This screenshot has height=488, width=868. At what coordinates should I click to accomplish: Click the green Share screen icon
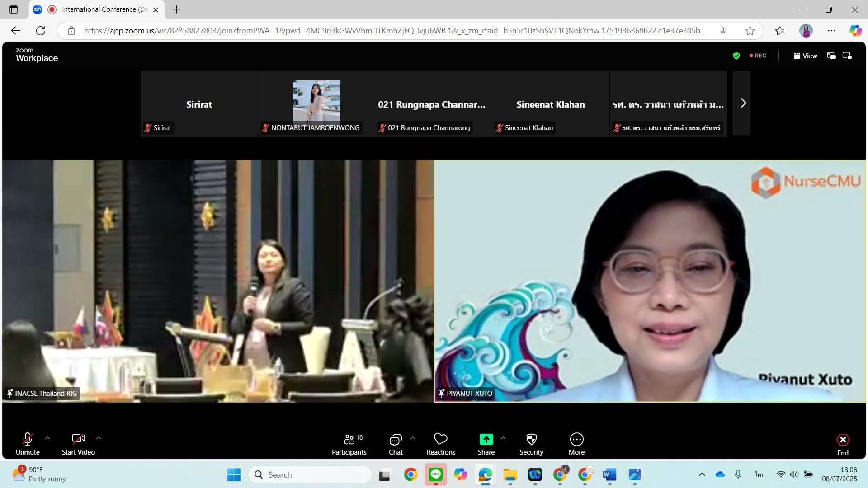[486, 439]
